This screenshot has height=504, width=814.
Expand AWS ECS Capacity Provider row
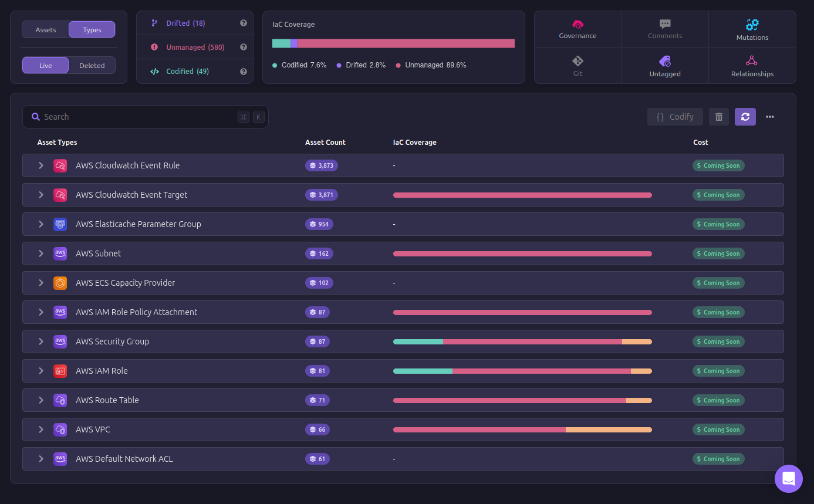[x=41, y=283]
